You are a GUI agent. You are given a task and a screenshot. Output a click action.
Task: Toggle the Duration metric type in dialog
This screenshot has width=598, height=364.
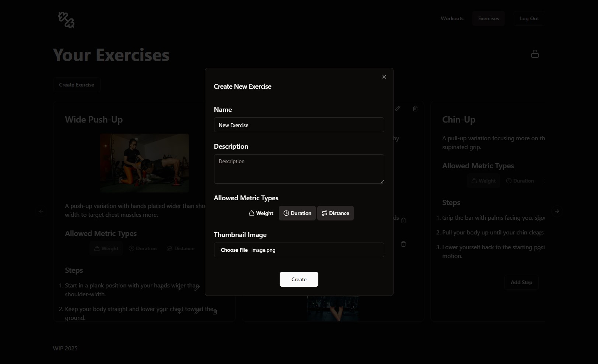297,213
